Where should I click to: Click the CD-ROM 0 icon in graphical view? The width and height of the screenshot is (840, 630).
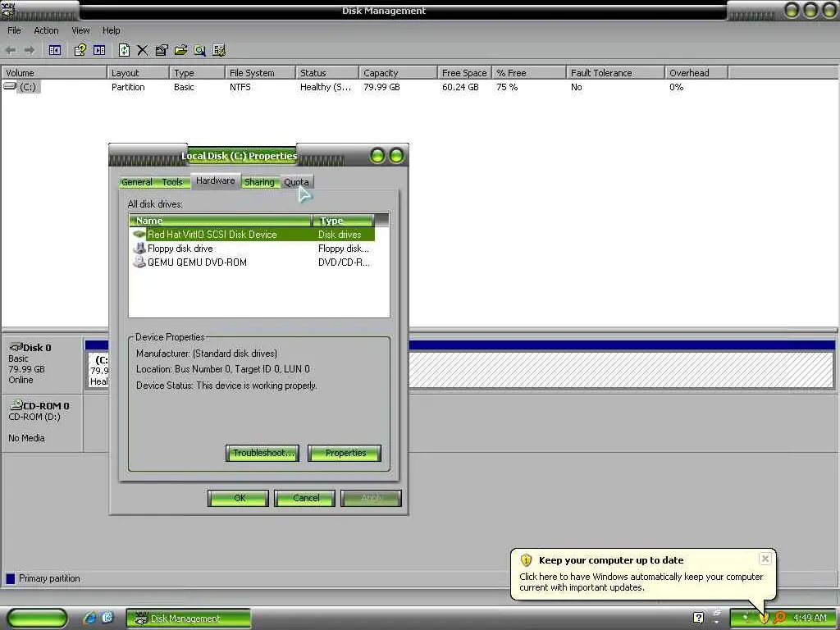[x=16, y=404]
